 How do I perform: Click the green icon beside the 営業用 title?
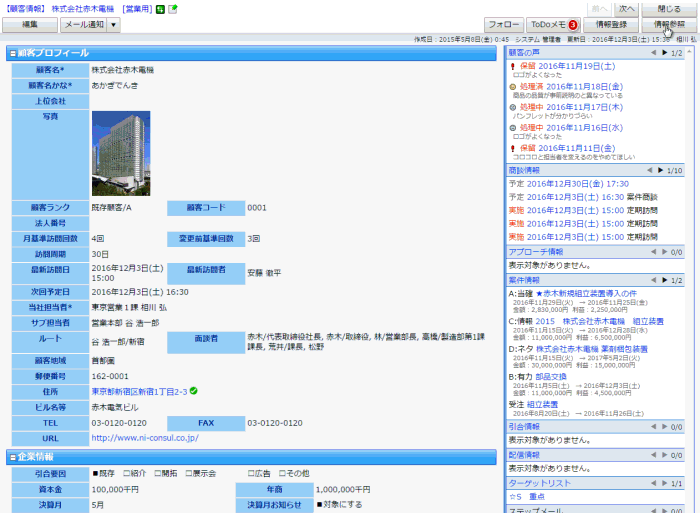[161, 9]
